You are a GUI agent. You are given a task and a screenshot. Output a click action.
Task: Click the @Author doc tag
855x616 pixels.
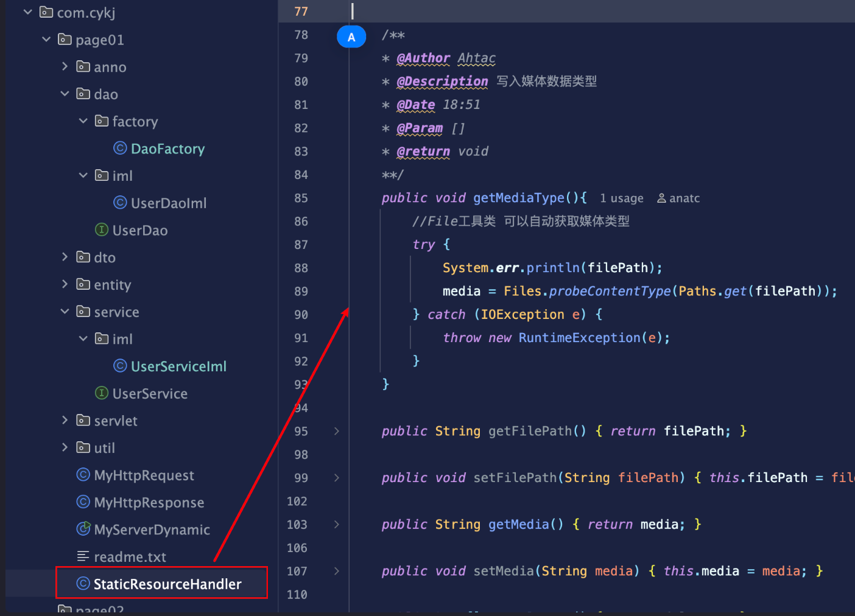pos(423,58)
